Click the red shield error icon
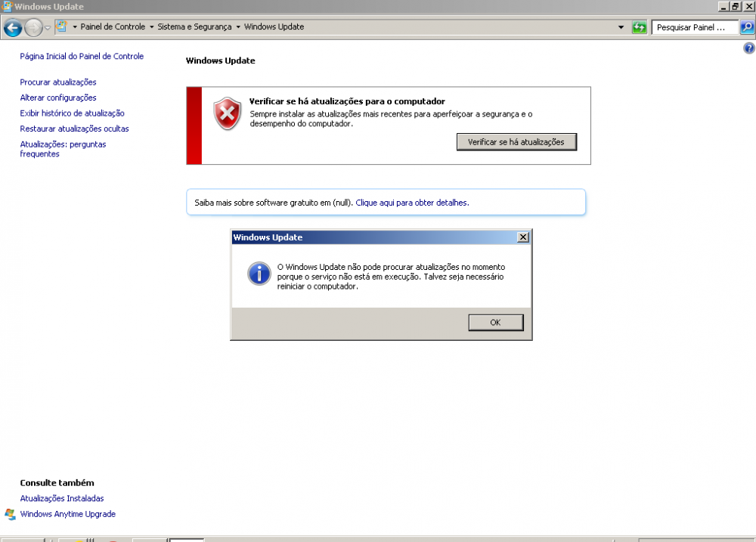 pyautogui.click(x=227, y=113)
